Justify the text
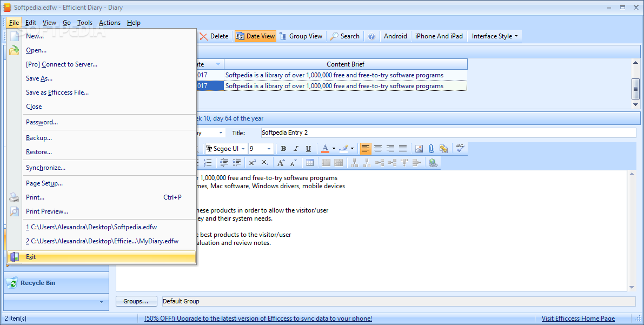 point(403,149)
